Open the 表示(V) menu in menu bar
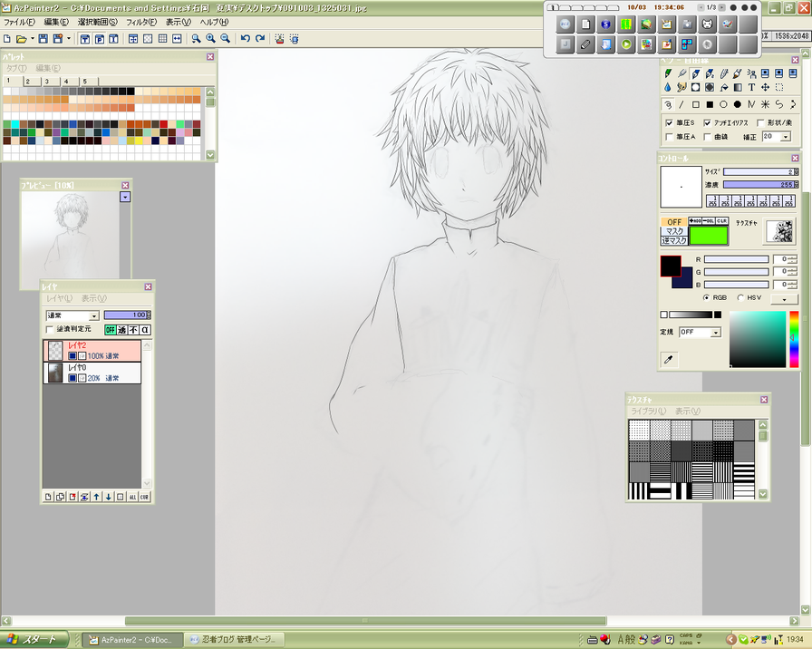The height and width of the screenshot is (649, 812). (179, 23)
